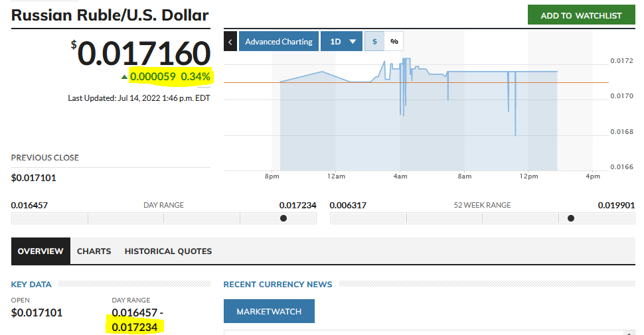
Task: Click the day range position marker
Action: pyautogui.click(x=283, y=218)
